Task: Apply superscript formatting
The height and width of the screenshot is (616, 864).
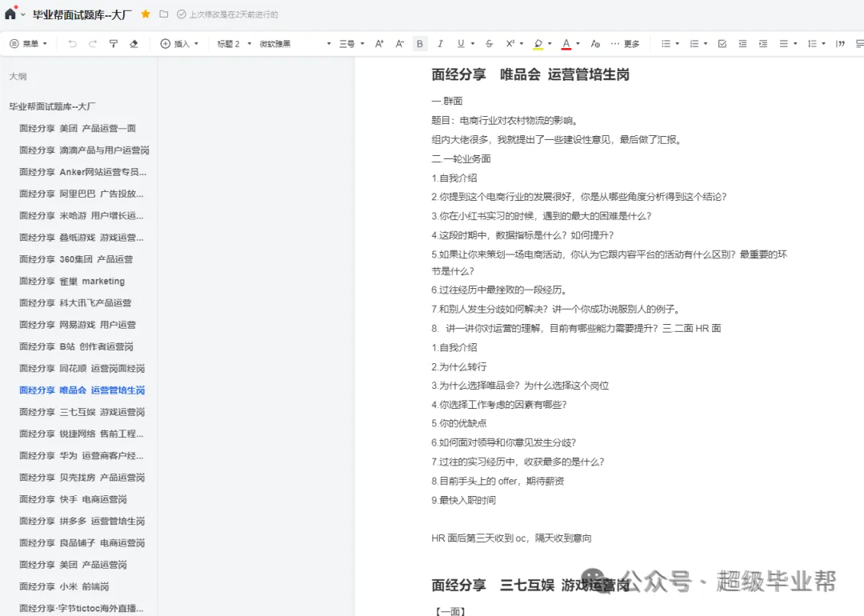Action: tap(510, 43)
